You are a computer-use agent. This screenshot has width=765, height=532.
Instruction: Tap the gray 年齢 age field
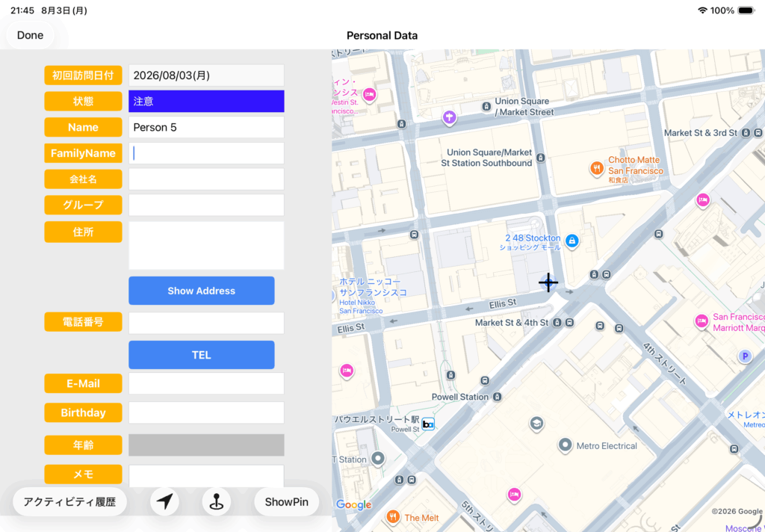tap(206, 445)
